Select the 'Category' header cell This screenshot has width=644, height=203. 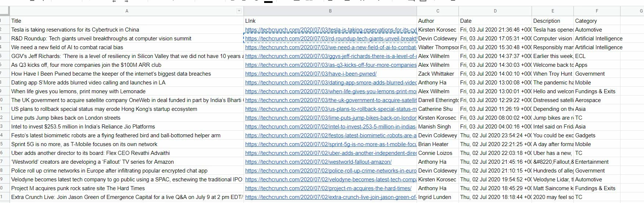coord(597,21)
